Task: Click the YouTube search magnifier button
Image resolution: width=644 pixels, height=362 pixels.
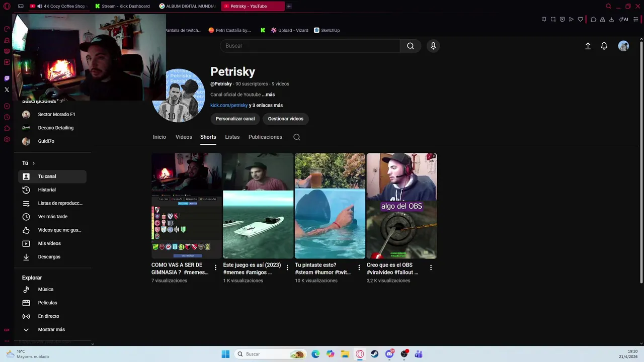Action: pos(411,46)
